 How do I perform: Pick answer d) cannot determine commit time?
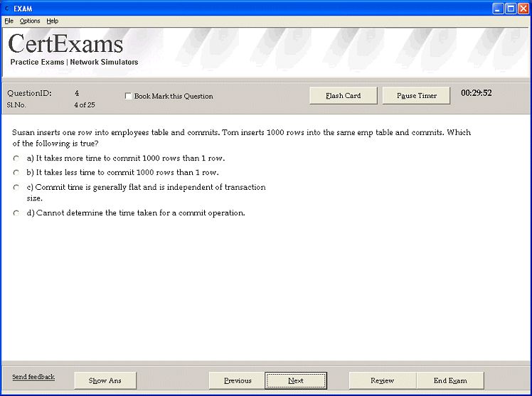(x=16, y=213)
